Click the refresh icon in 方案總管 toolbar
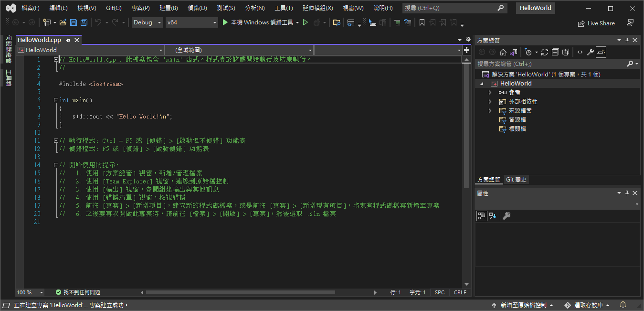 click(x=545, y=52)
